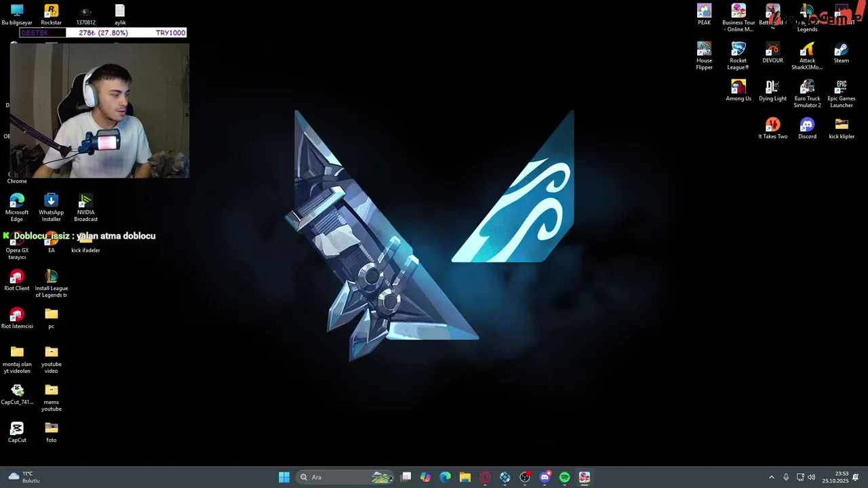Select the youtube video folder
Viewport: 868px width, 488px height.
pos(51,359)
